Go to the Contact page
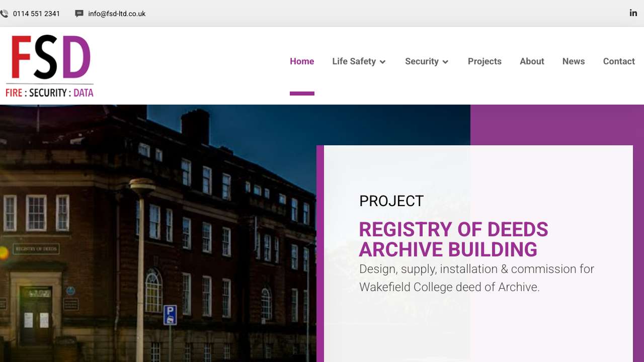 (619, 61)
